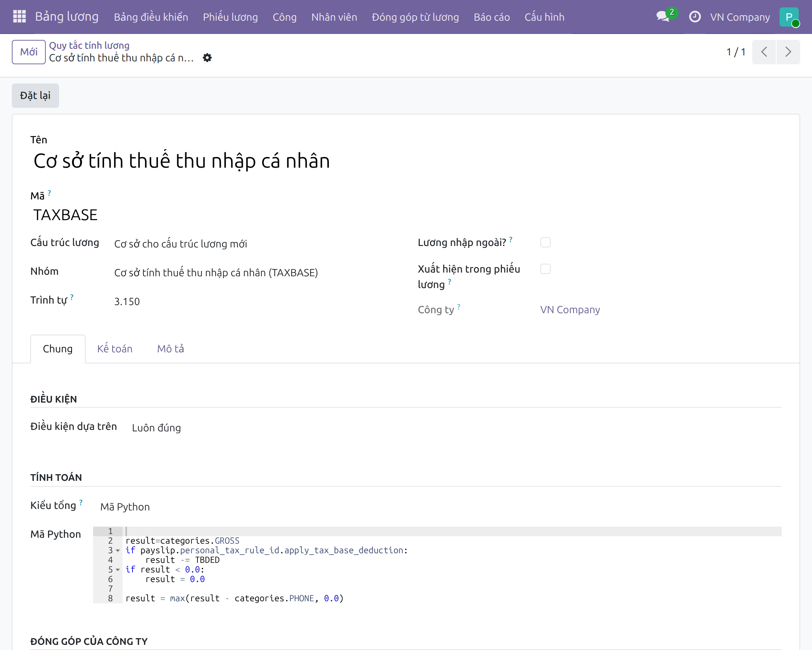The image size is (812, 650).
Task: Switch to the Mô tả tab
Action: click(171, 349)
